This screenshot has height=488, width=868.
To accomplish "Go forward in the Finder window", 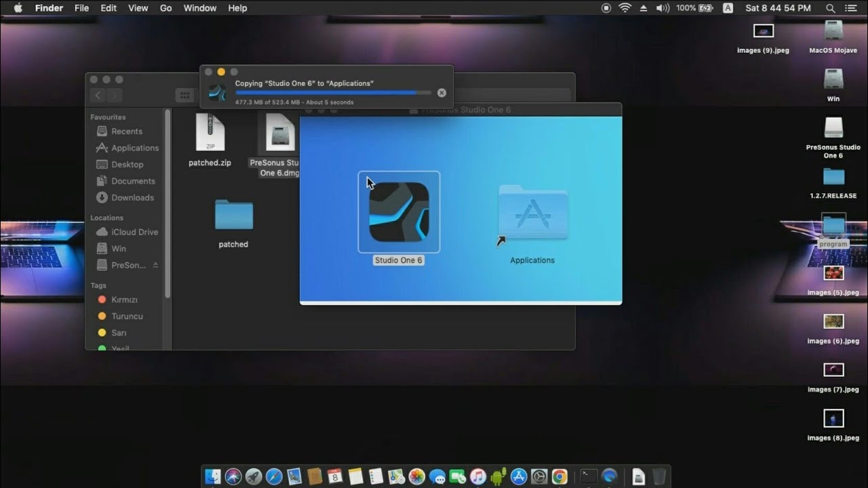I will pos(115,96).
